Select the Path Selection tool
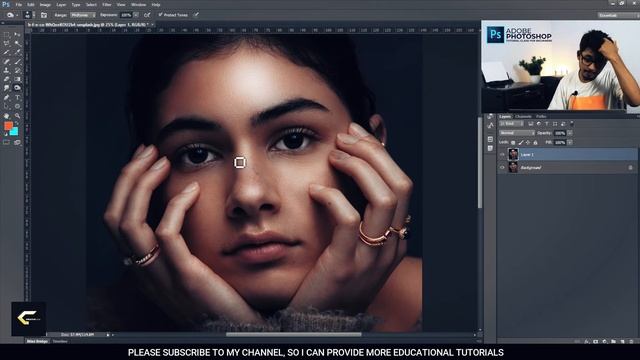Screen dimensions: 640x360 coord(7,106)
